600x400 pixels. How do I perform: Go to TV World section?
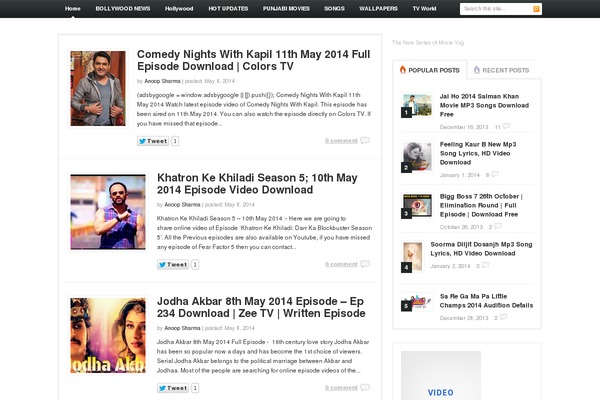(424, 8)
